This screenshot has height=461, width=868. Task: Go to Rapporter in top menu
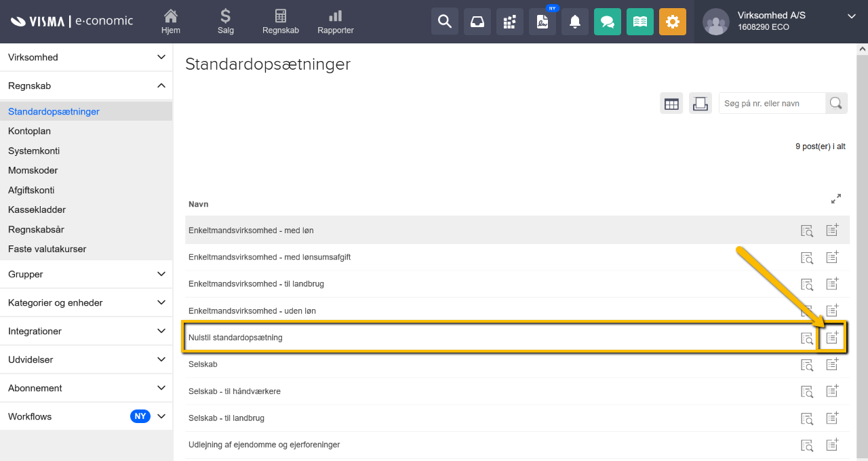click(336, 22)
